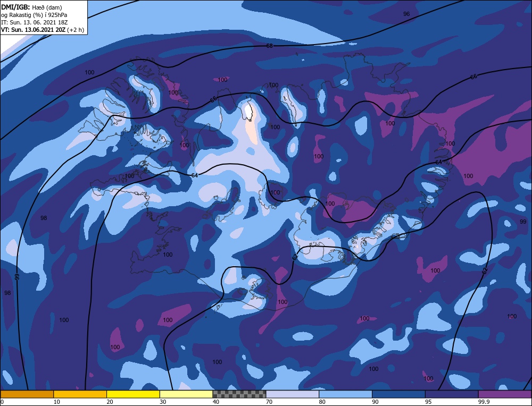532x406 pixels.
Task: Click the '70' legend scale number
Action: [269, 402]
